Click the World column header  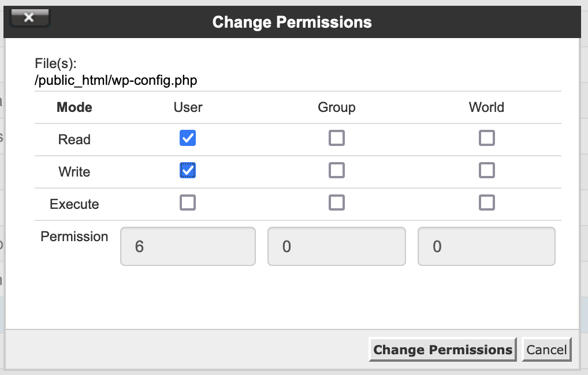click(x=486, y=107)
